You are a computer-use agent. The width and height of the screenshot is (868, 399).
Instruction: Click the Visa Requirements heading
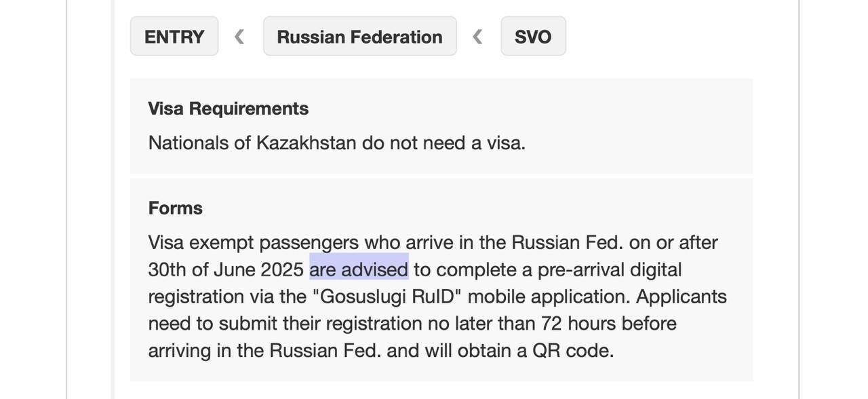coord(229,109)
